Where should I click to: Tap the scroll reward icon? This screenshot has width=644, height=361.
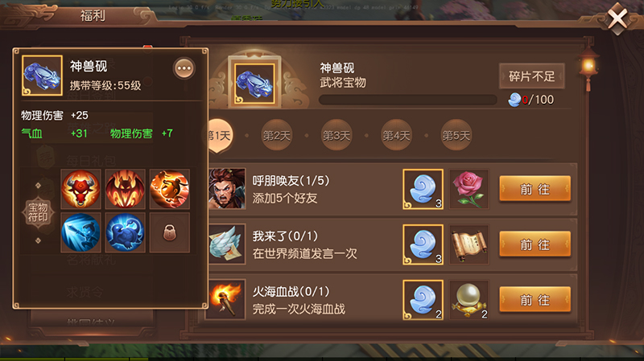click(469, 244)
